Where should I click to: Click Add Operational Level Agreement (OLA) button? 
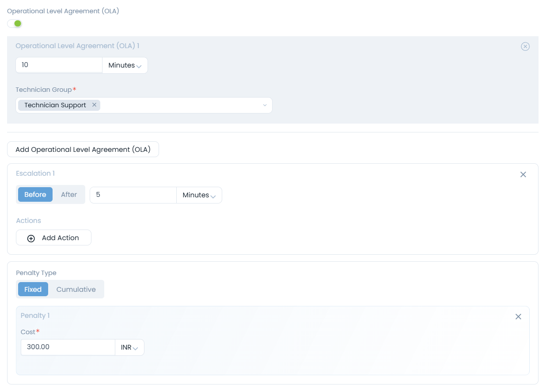coord(83,150)
